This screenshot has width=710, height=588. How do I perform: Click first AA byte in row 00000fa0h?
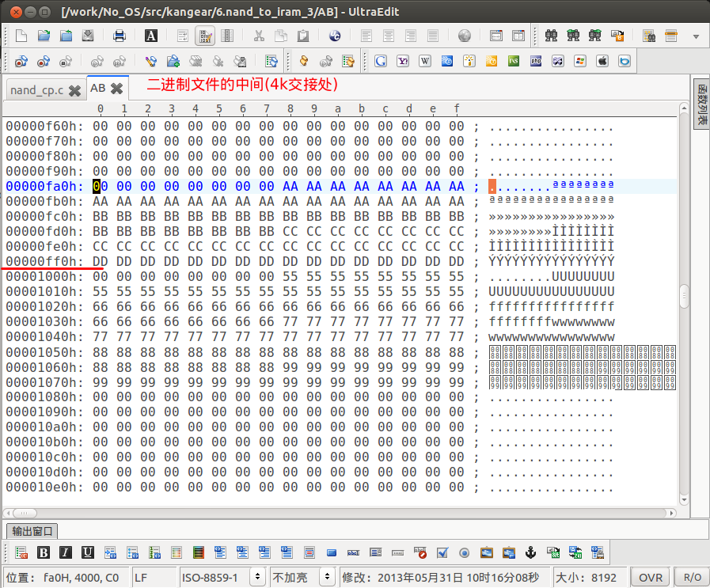[290, 186]
